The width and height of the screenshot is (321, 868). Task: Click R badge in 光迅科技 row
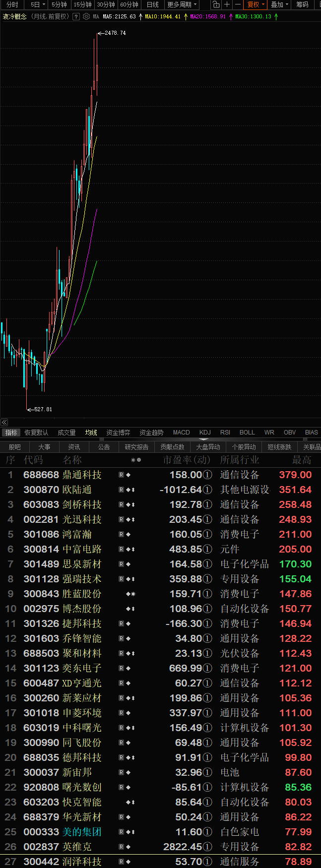click(121, 519)
